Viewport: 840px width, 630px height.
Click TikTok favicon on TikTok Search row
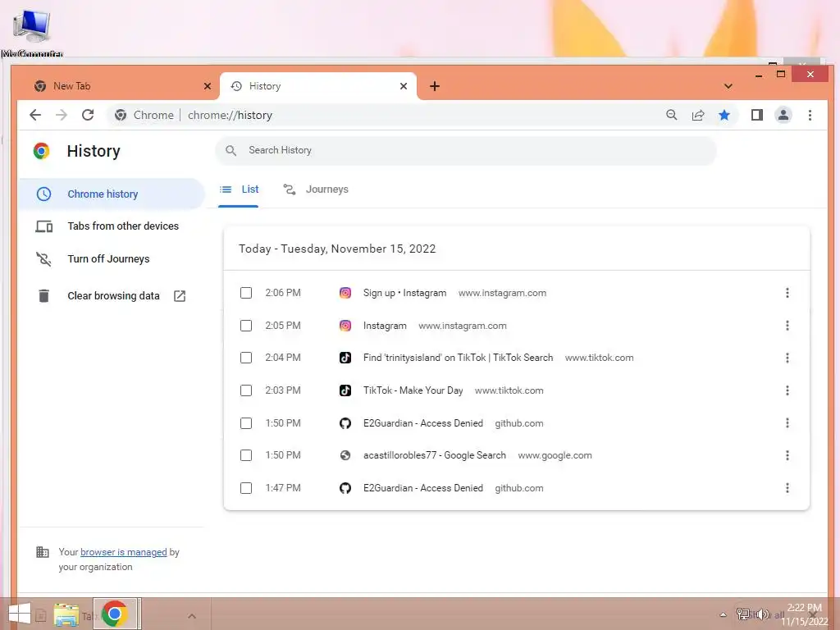click(345, 358)
